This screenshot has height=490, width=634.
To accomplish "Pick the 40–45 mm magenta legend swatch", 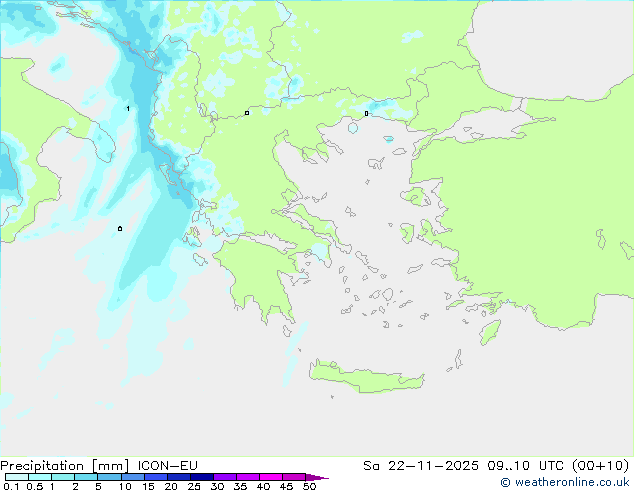I will click(x=271, y=477).
